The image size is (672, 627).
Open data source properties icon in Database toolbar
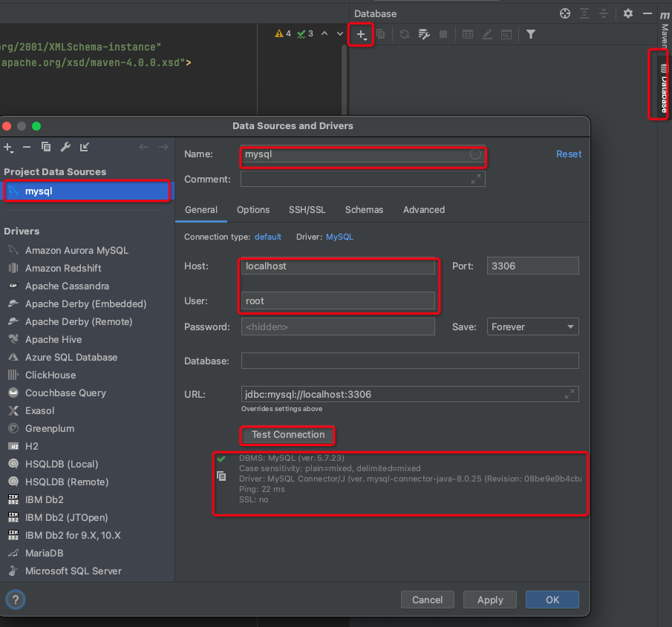pos(424,34)
